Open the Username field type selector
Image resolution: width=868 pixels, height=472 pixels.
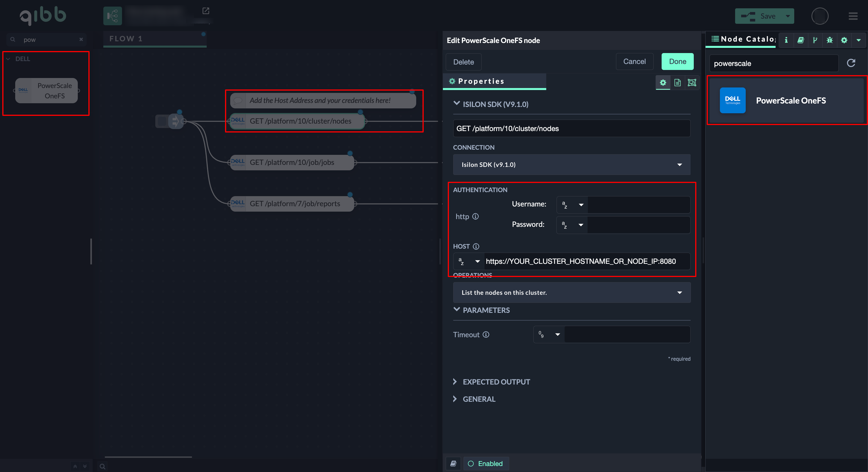[572, 205]
